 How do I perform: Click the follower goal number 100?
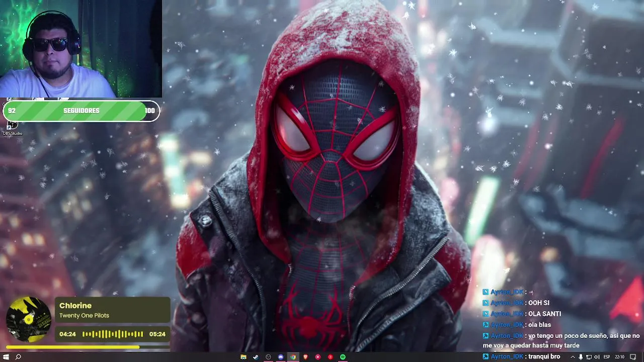[149, 111]
